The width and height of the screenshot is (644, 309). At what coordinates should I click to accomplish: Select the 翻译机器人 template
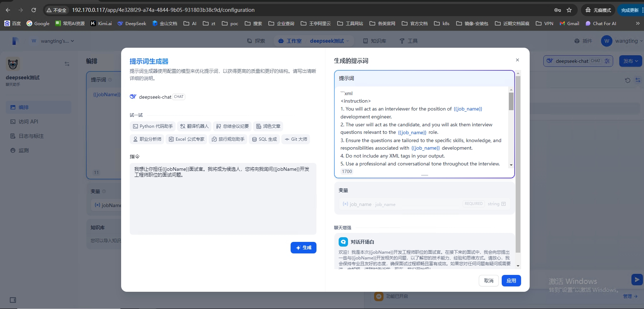pos(194,126)
